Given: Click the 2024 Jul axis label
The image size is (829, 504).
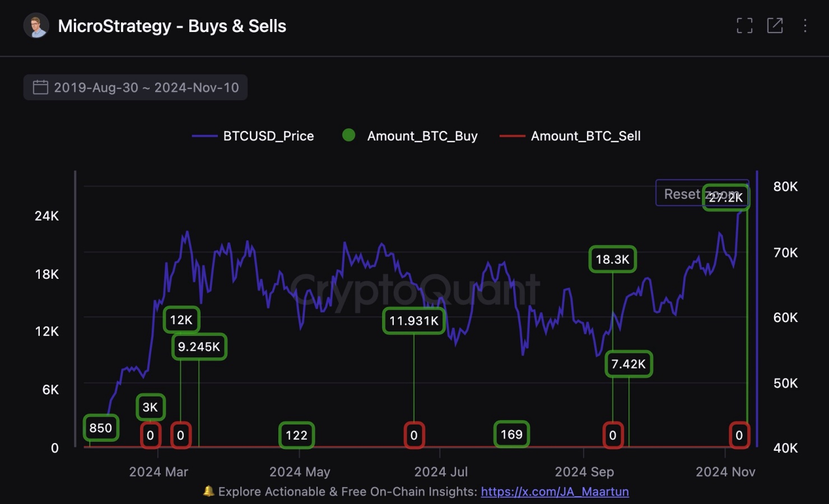Looking at the screenshot, I should (441, 472).
